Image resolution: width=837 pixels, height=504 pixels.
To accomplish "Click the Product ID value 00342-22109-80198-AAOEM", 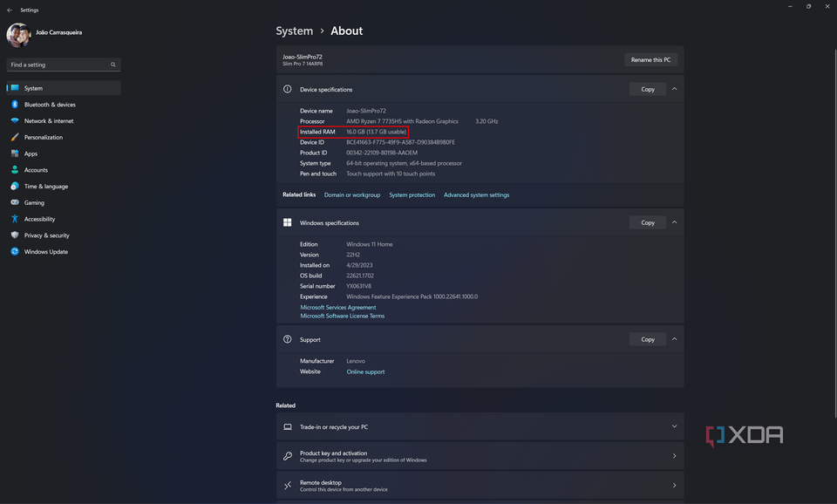I will pyautogui.click(x=382, y=153).
